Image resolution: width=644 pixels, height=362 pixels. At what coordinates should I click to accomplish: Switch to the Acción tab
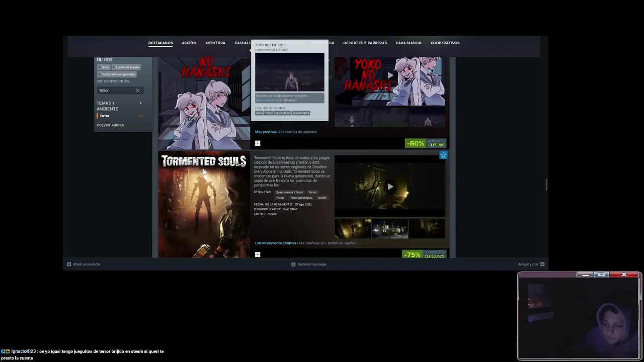[189, 43]
